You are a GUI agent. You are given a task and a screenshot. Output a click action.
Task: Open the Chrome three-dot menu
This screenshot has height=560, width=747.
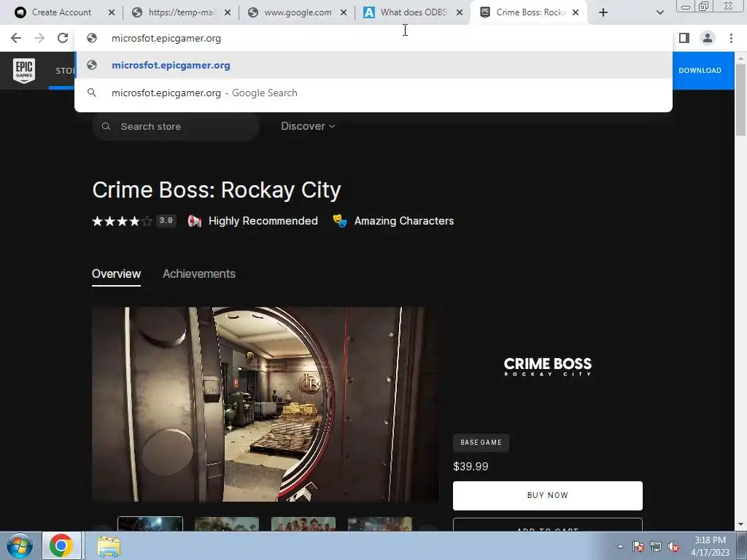731,38
